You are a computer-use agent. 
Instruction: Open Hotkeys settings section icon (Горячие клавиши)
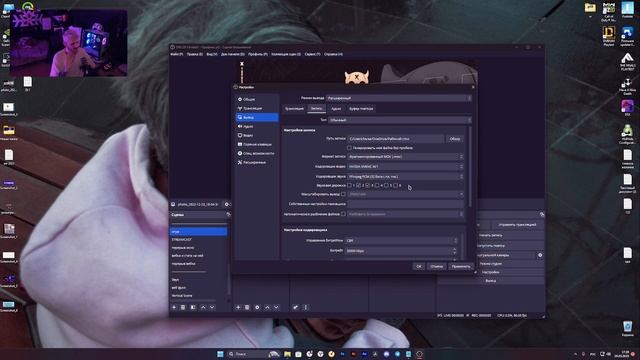pos(240,144)
